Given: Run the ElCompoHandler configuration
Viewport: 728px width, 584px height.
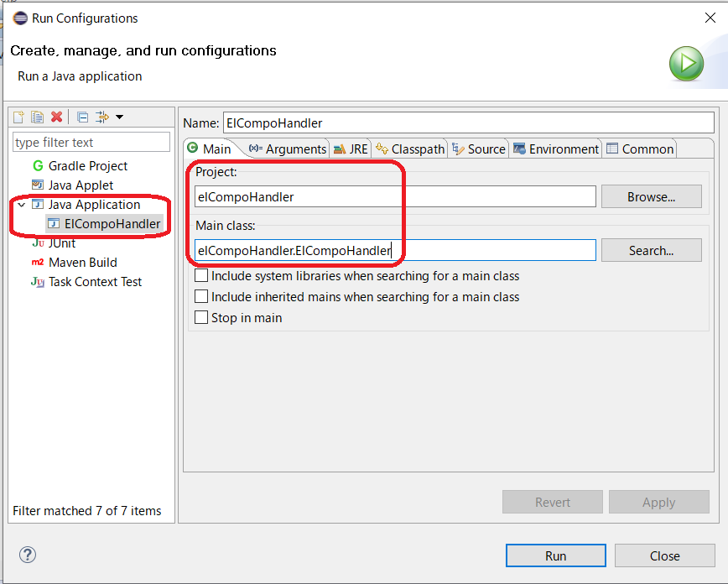Looking at the screenshot, I should pyautogui.click(x=555, y=555).
